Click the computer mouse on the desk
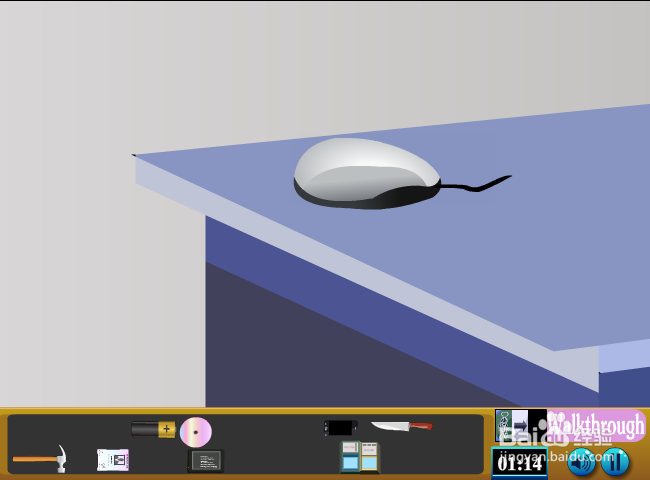 point(367,173)
